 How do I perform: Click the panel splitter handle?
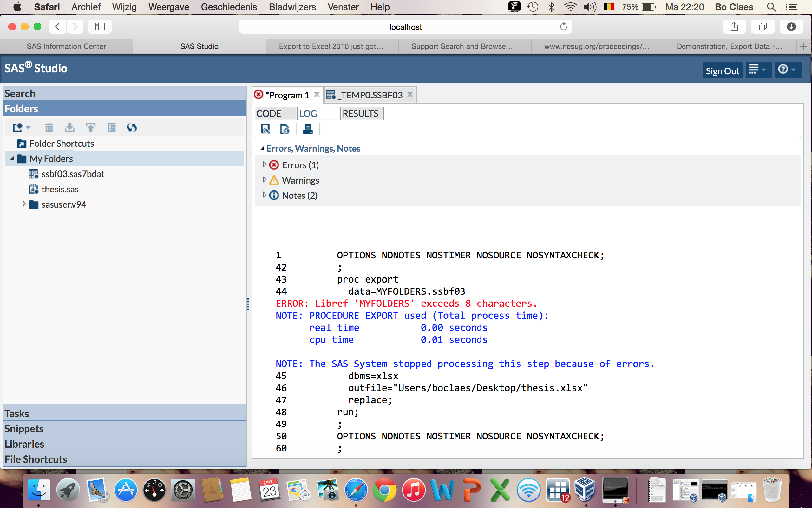pos(248,304)
